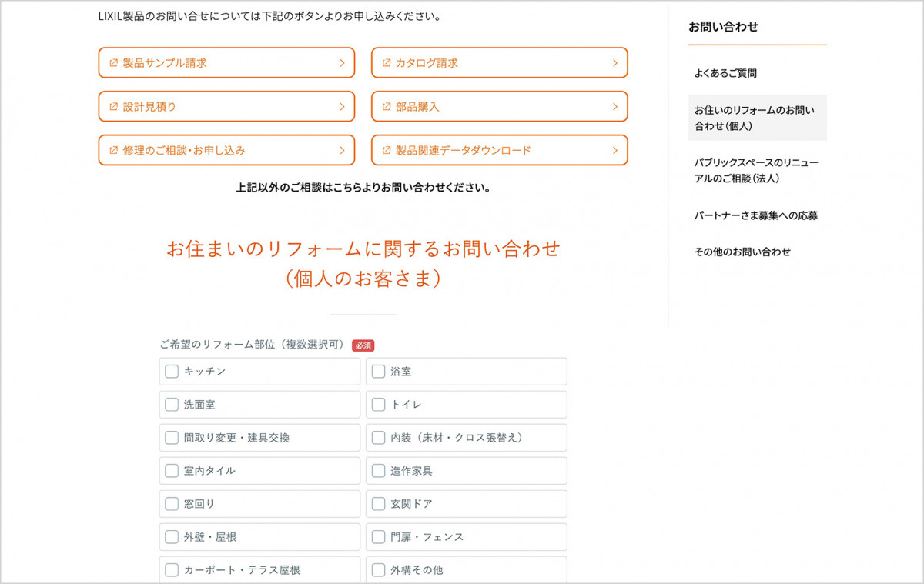This screenshot has height=584, width=924.
Task: Click the 設計見積り button
Action: coord(226,107)
